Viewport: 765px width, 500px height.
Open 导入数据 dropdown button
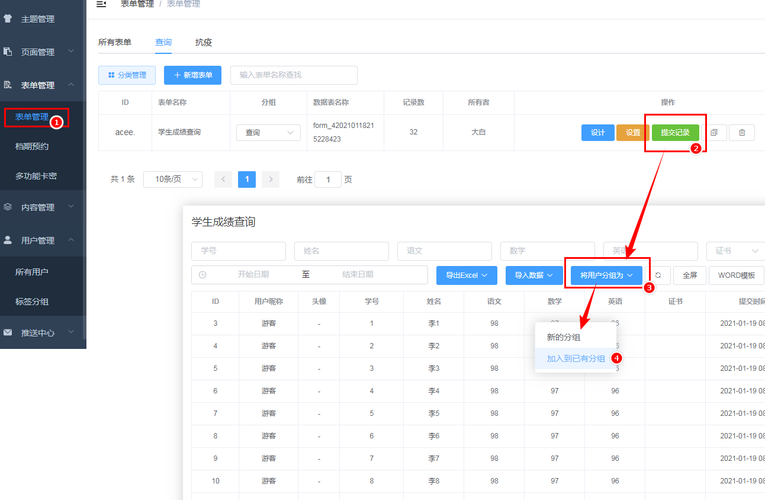534,275
